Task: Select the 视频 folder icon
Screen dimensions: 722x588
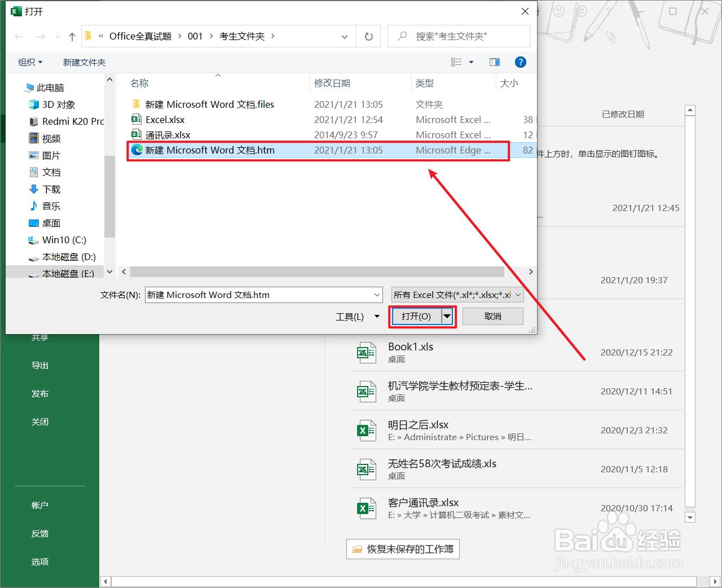Action: (34, 138)
